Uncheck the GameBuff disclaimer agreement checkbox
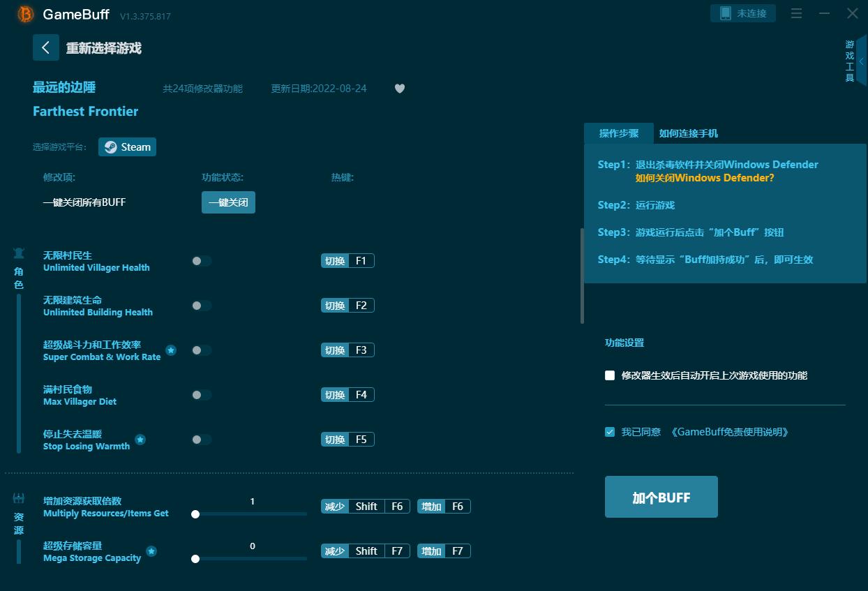This screenshot has width=868, height=591. [610, 432]
